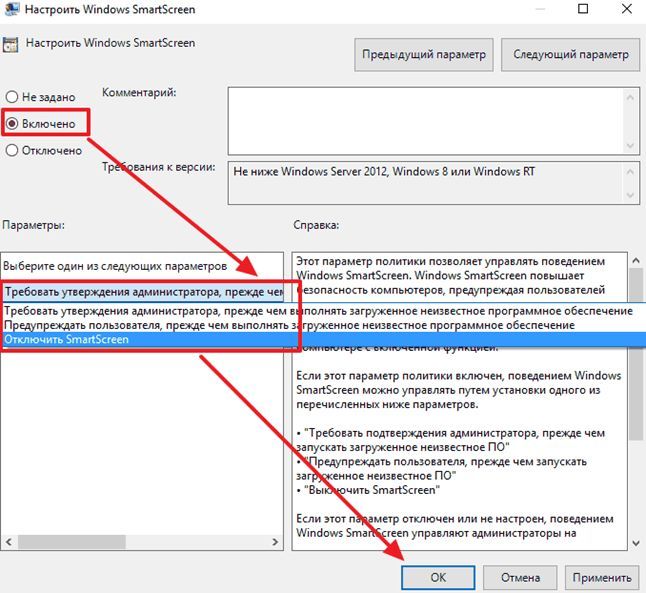The width and height of the screenshot is (646, 593).
Task: Go to 'Предыдущий параметр'
Action: pyautogui.click(x=424, y=54)
